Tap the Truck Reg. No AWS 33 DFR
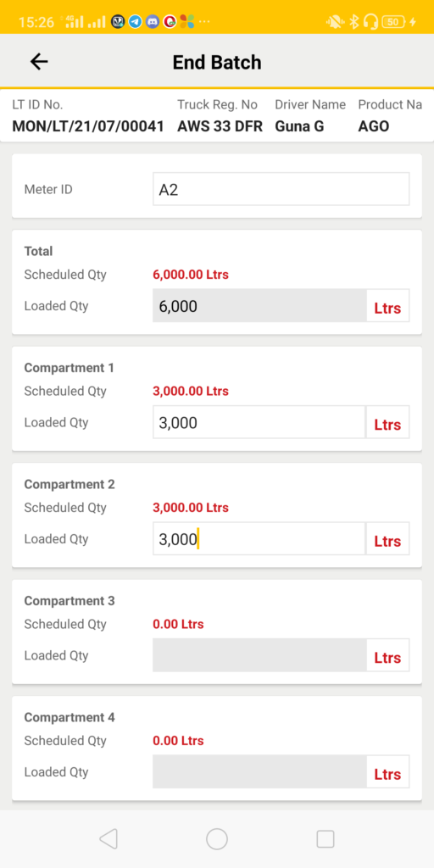 [x=220, y=126]
